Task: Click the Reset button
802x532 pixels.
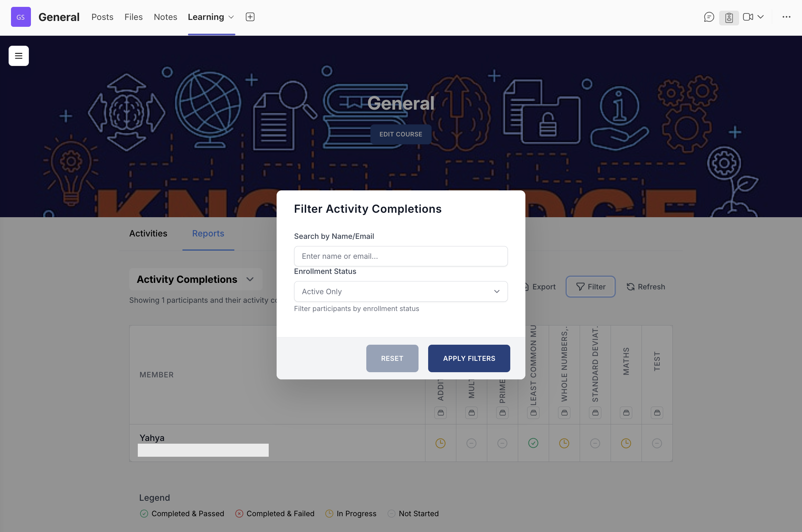Action: pos(392,358)
